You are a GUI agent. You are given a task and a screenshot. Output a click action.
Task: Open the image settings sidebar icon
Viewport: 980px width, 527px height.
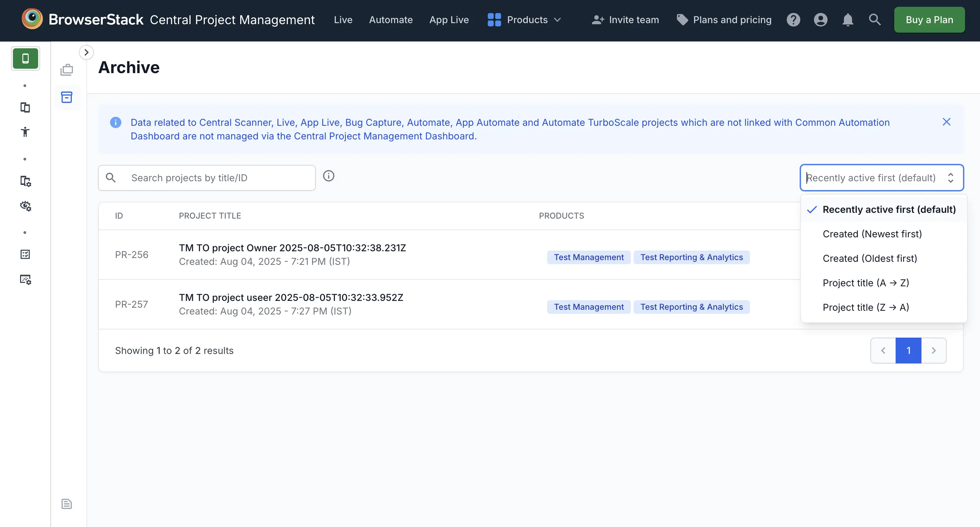tap(25, 279)
